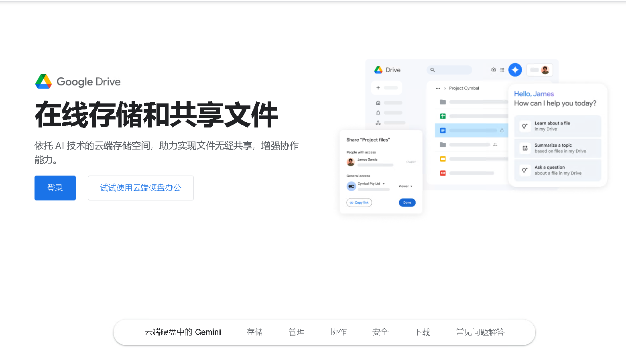
Task: Click the Google Drive logo in the page header
Action: [x=78, y=81]
